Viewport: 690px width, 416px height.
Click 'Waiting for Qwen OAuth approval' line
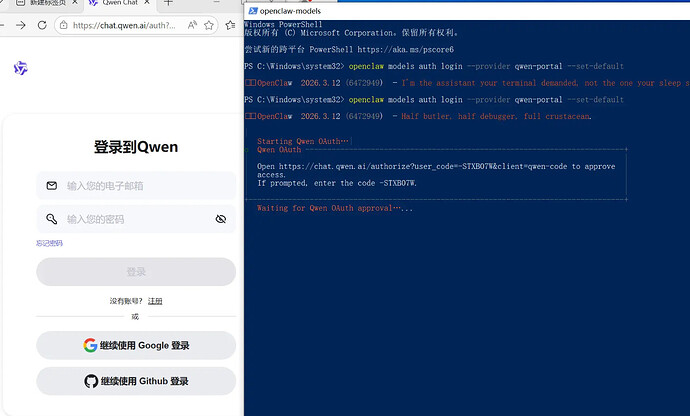[x=335, y=208]
